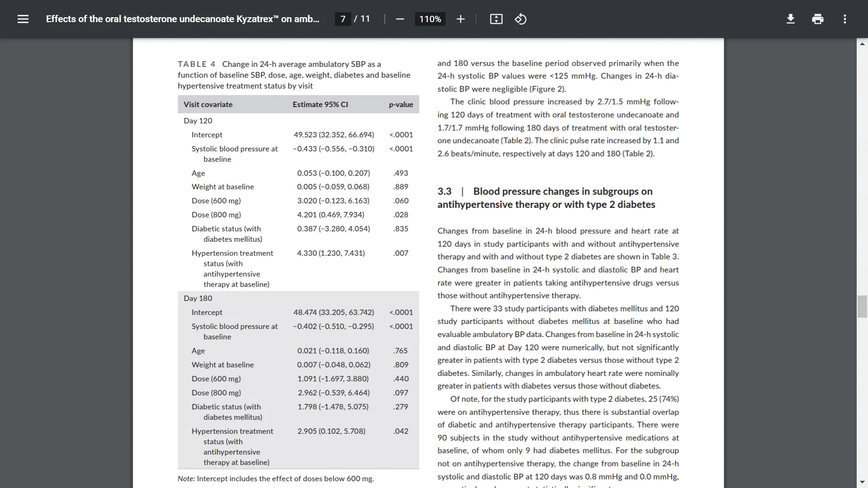Click the p-value .028
The image size is (868, 488).
[x=401, y=215]
